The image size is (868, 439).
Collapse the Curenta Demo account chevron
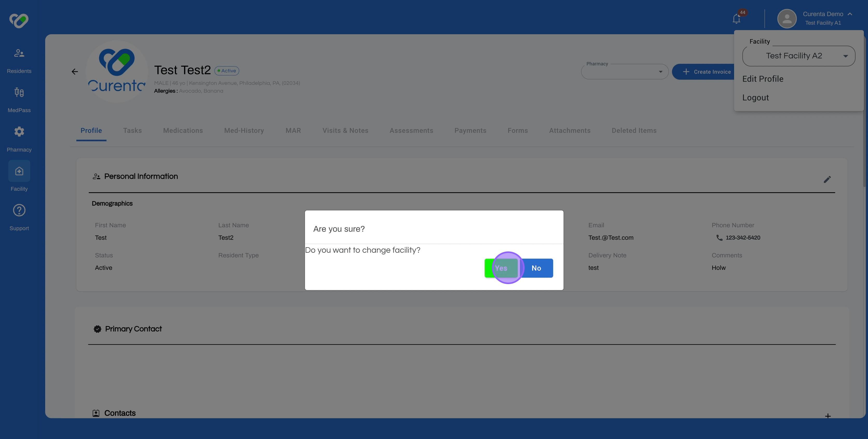(x=850, y=14)
